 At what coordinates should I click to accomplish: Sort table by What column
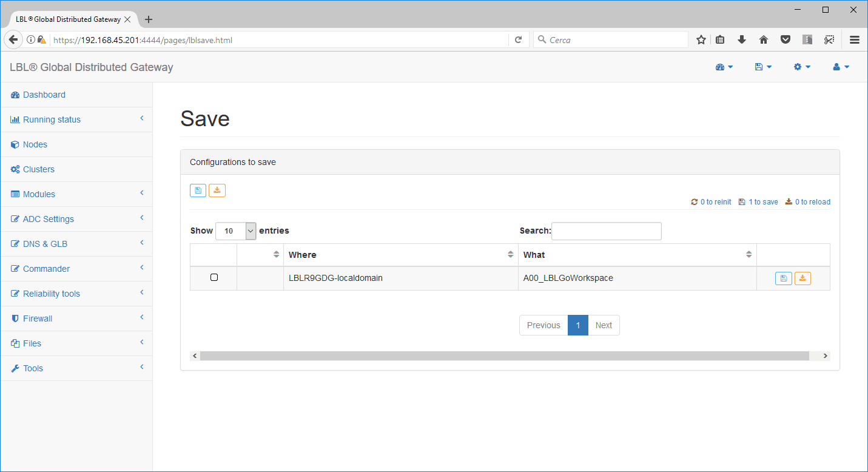(638, 255)
